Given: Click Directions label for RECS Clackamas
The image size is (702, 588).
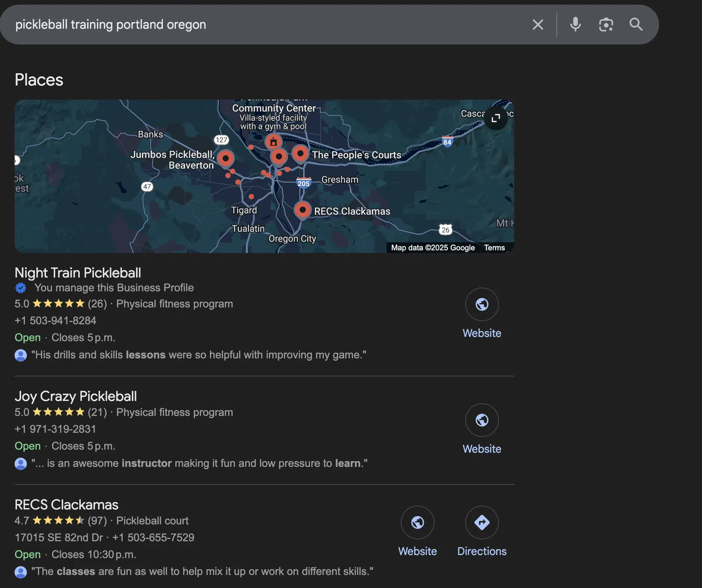Looking at the screenshot, I should pos(482,551).
